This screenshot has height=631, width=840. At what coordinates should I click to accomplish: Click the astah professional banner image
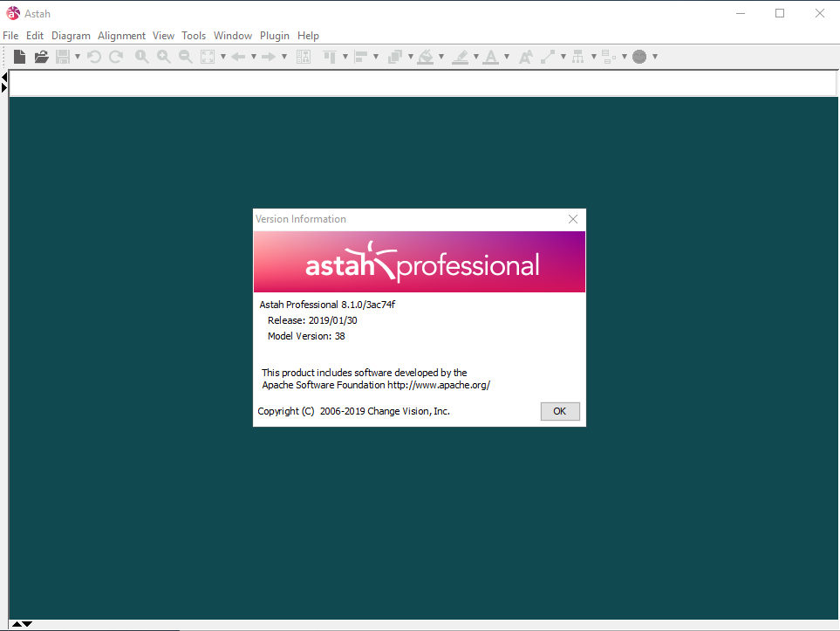(x=420, y=262)
